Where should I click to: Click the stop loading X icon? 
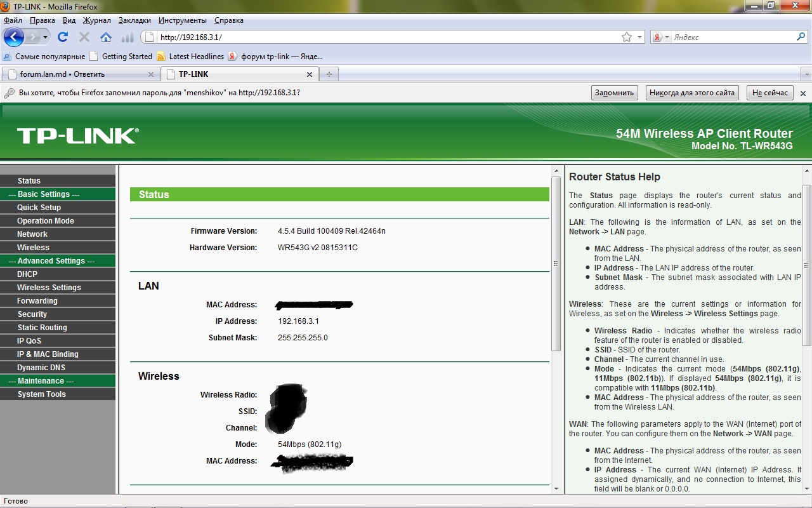pos(84,37)
